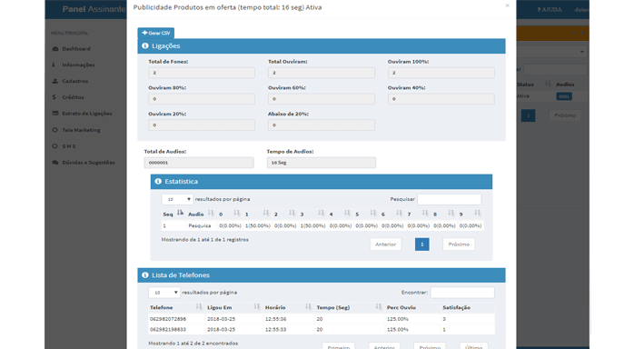
Task: Click the Informações sidebar icon
Action: pyautogui.click(x=54, y=65)
